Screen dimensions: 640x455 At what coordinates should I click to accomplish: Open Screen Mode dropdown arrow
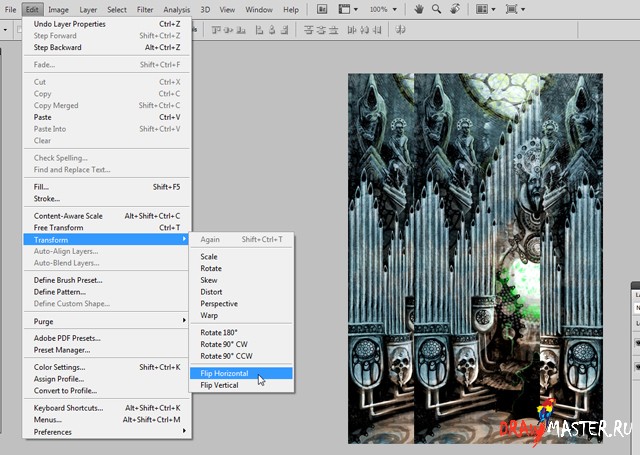523,9
